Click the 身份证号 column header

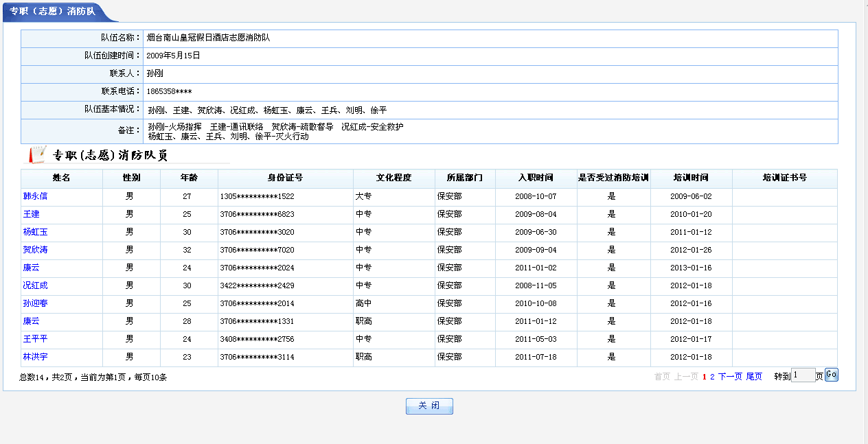click(x=286, y=178)
